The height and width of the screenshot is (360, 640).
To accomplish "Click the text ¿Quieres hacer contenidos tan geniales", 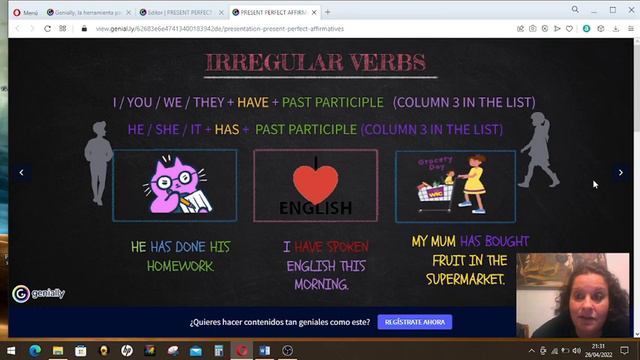I will click(x=280, y=322).
